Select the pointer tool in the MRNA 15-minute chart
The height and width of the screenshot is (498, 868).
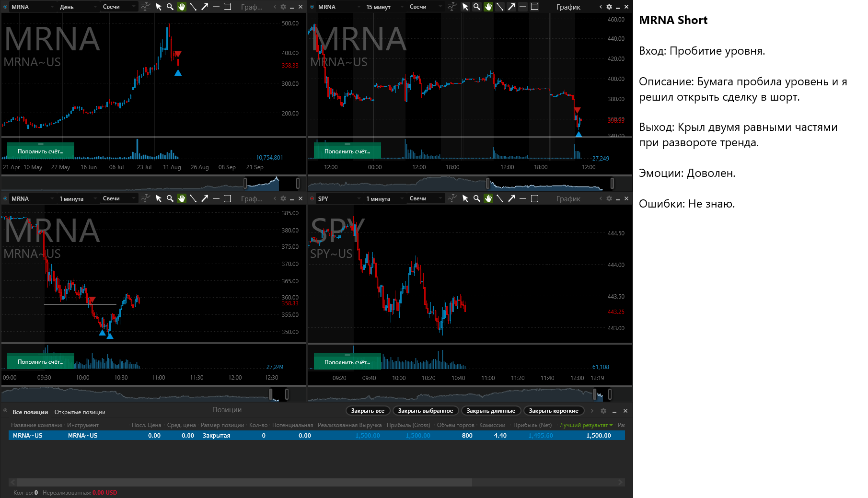coord(465,7)
